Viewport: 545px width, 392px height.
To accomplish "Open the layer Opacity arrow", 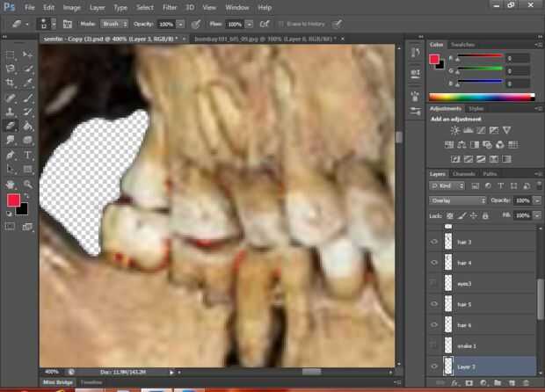I will tap(537, 200).
